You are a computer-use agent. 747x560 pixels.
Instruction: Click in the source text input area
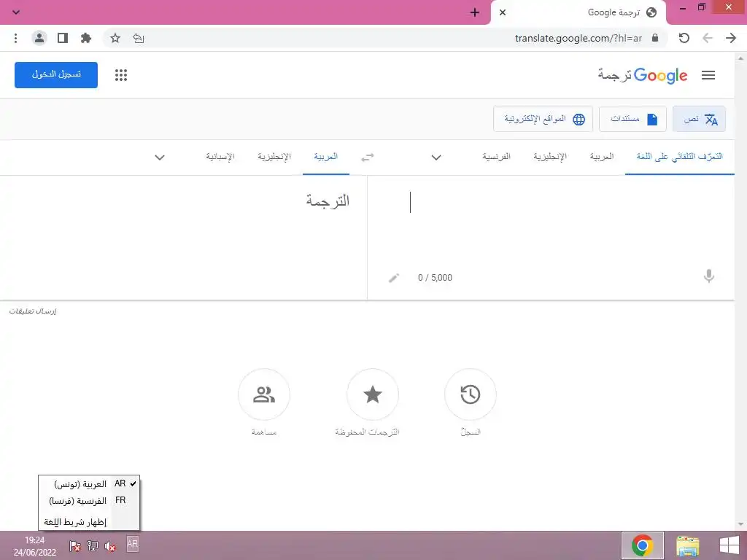click(551, 224)
